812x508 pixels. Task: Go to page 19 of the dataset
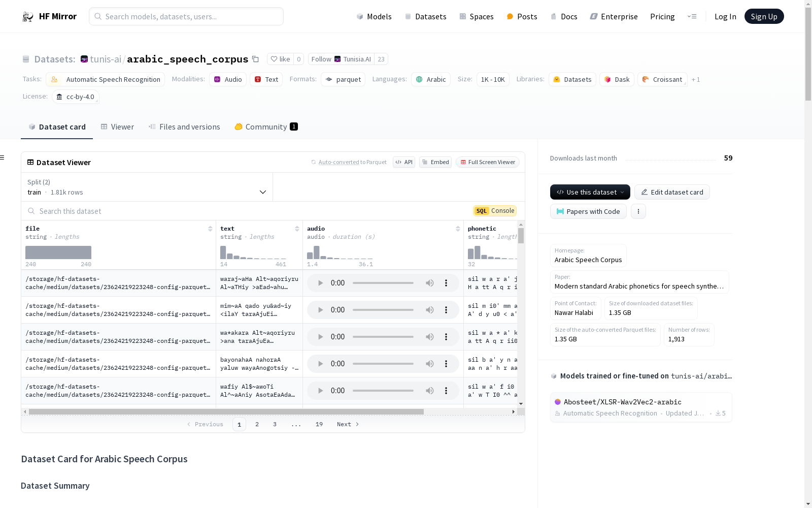[x=319, y=424]
